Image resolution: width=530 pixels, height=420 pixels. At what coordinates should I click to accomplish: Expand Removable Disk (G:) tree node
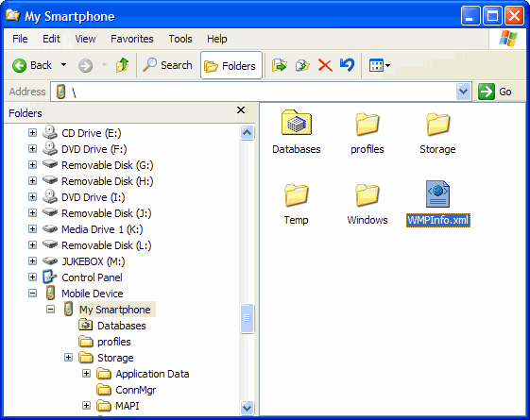tap(32, 165)
